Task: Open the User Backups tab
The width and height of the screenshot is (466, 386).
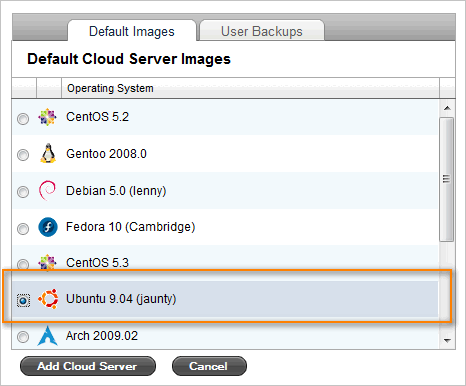Action: tap(262, 31)
